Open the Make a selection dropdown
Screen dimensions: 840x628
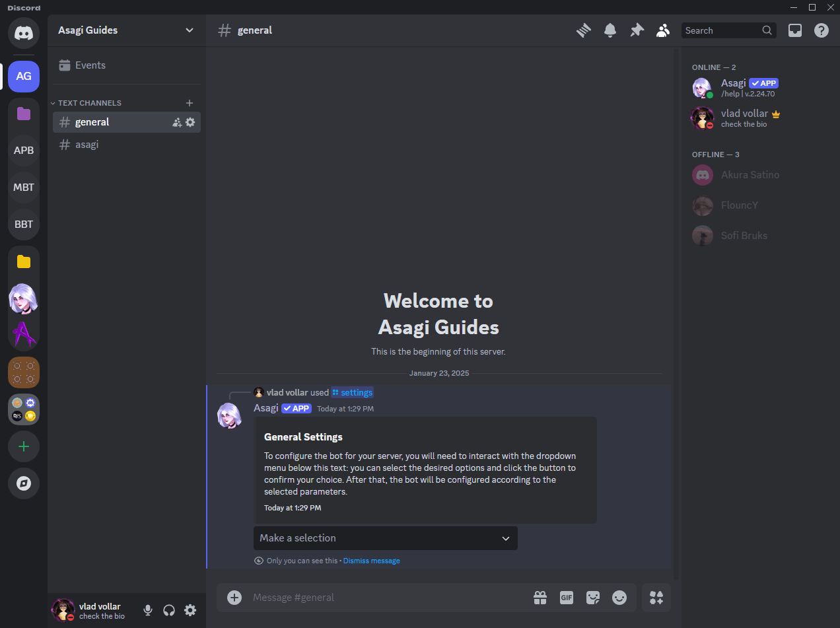[x=386, y=538]
